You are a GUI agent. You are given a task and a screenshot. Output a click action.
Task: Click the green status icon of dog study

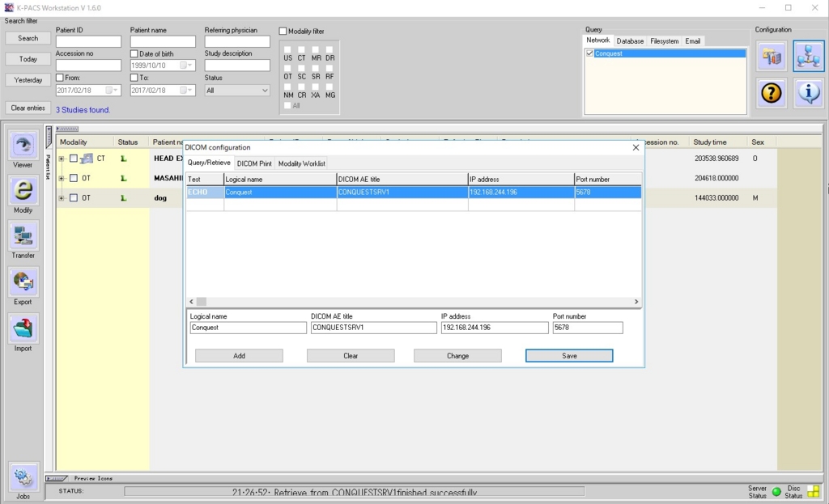[x=124, y=198]
